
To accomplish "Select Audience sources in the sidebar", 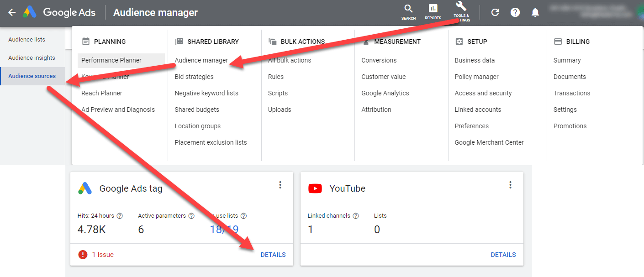I will point(32,76).
